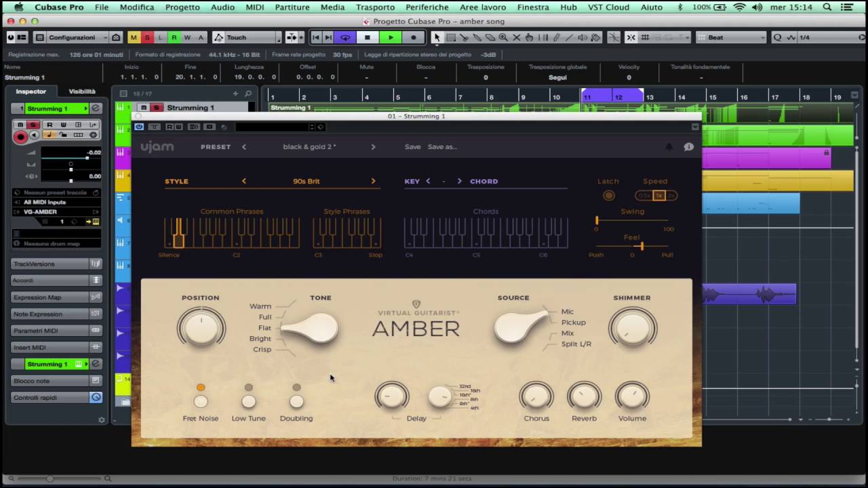Click the track search magnifier icon

[x=248, y=94]
